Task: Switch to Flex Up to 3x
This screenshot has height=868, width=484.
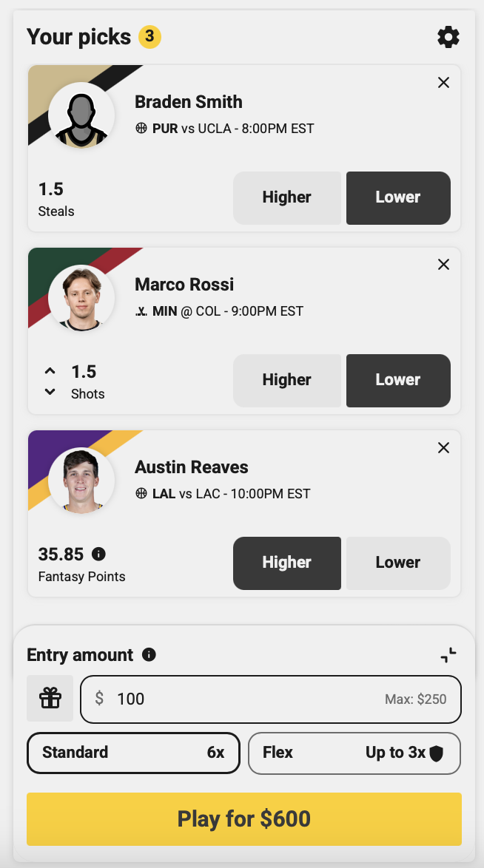Action: [x=354, y=753]
